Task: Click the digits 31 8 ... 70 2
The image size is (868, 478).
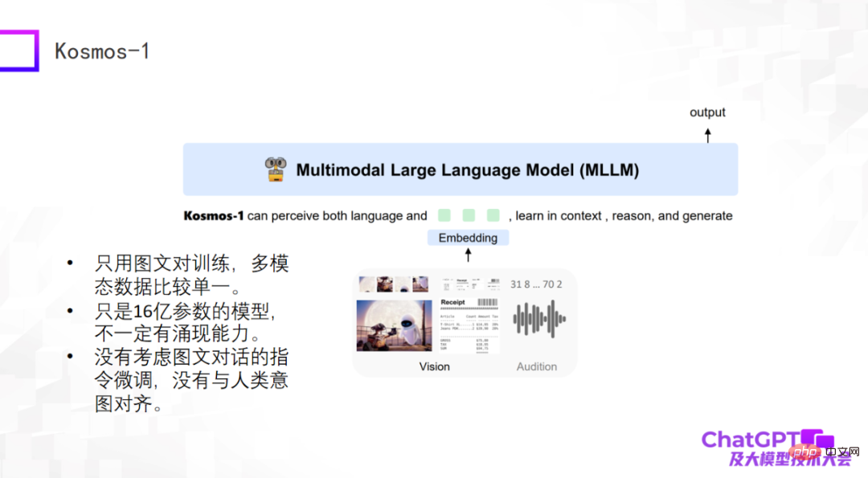Action: tap(536, 285)
